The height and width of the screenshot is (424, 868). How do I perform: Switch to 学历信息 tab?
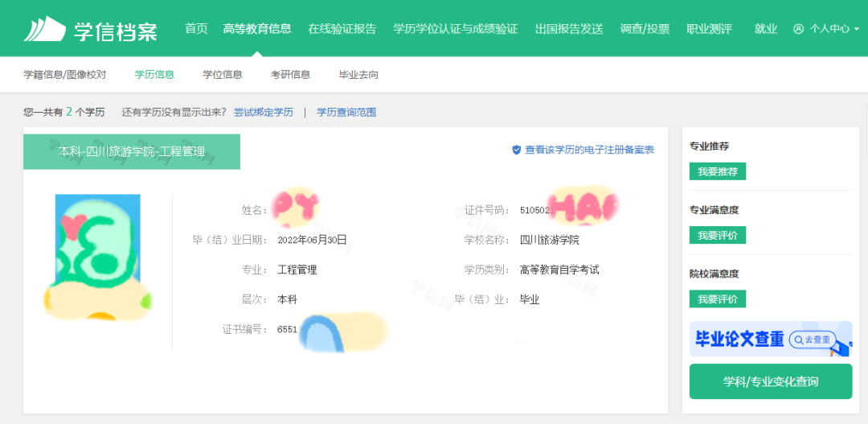tap(155, 75)
